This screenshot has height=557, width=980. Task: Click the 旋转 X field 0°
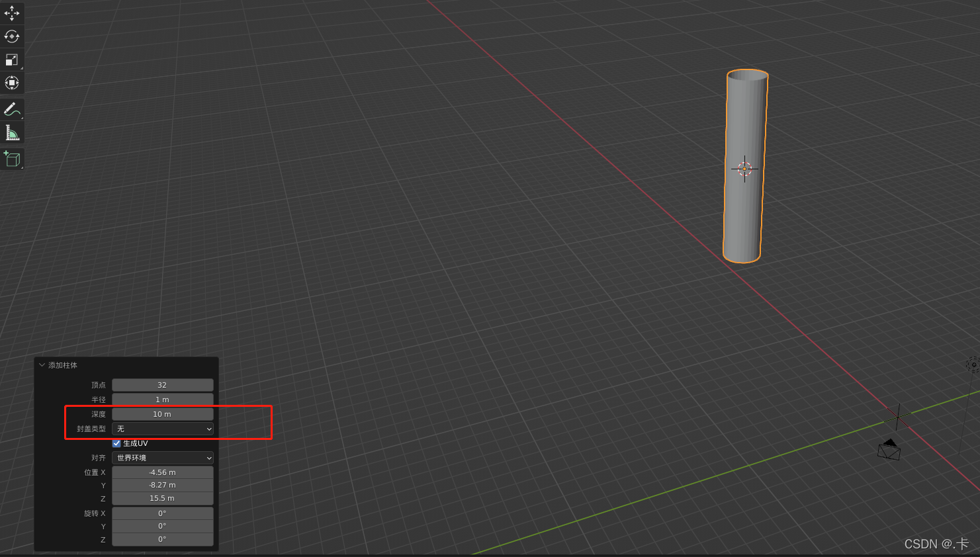[x=163, y=513]
